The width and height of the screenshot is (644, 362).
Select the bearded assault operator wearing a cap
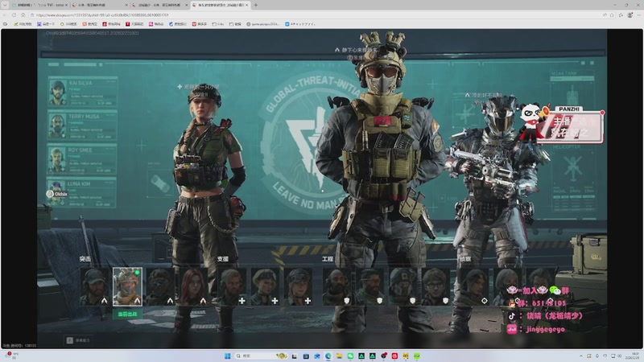(x=94, y=286)
